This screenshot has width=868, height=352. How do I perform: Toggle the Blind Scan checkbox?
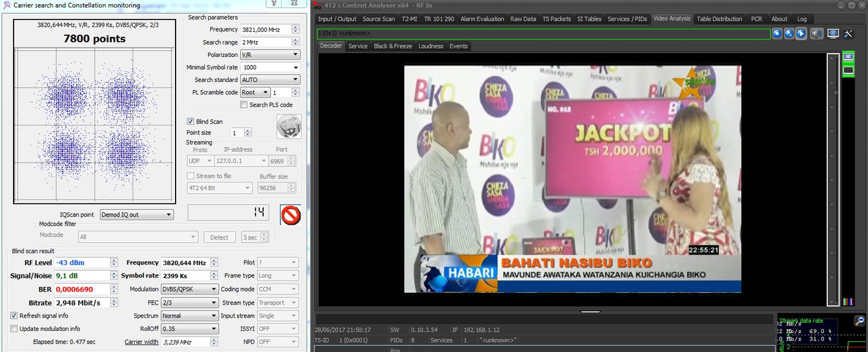click(191, 121)
